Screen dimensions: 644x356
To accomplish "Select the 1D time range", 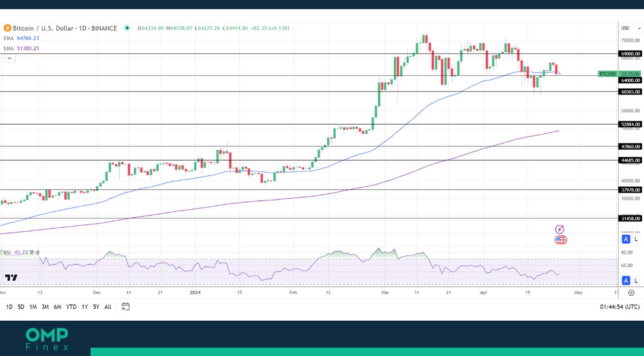I will click(x=9, y=307).
